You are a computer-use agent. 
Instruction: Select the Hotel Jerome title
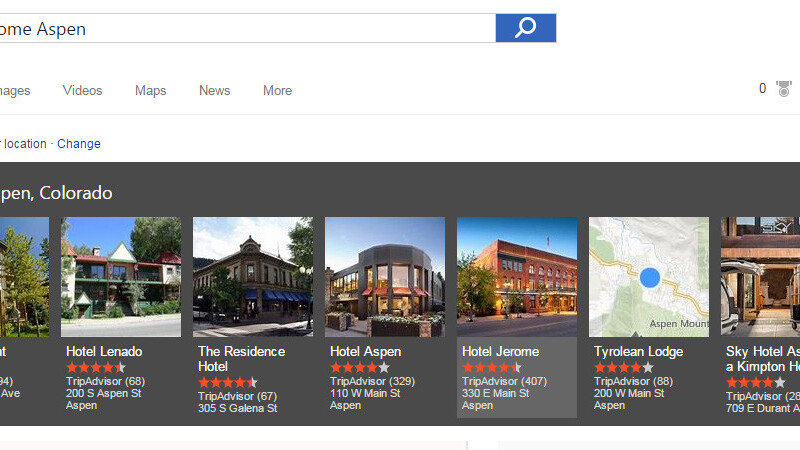(500, 352)
